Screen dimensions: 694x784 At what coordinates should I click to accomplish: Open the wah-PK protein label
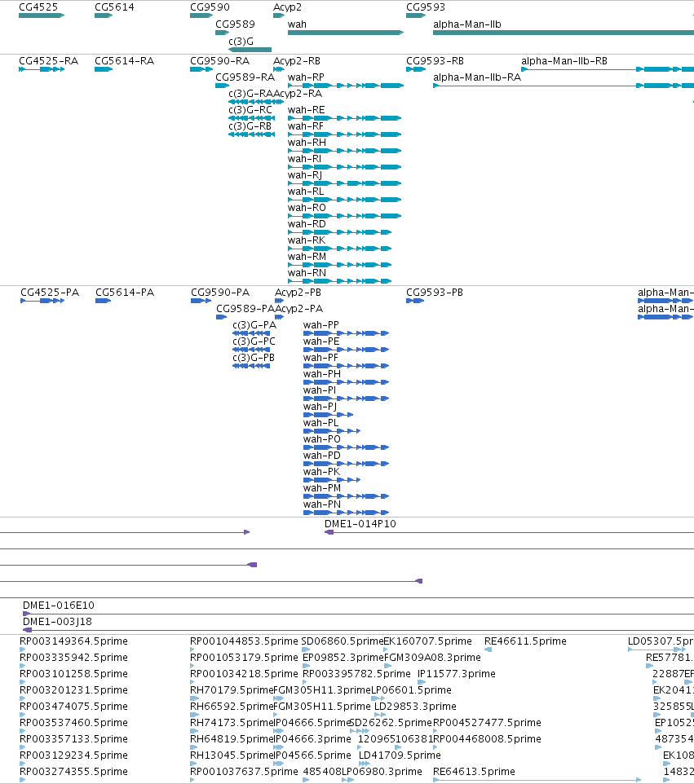[x=322, y=472]
